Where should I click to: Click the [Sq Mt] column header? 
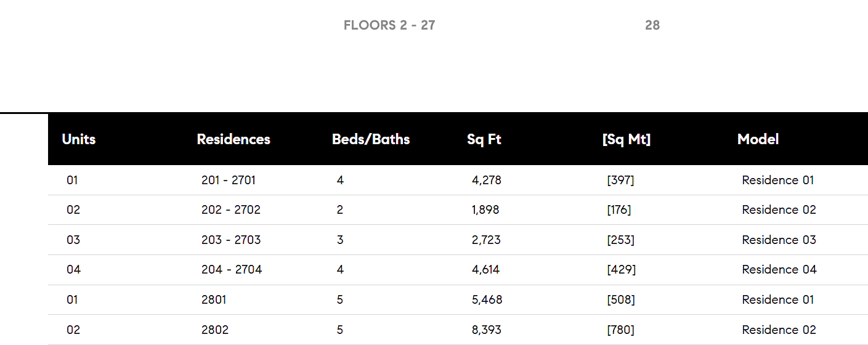(x=627, y=139)
